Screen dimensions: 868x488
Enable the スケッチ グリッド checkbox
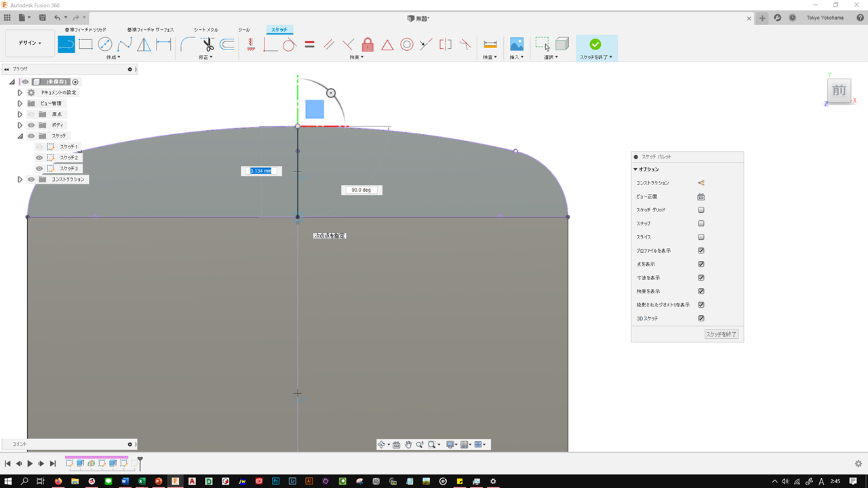coord(701,210)
